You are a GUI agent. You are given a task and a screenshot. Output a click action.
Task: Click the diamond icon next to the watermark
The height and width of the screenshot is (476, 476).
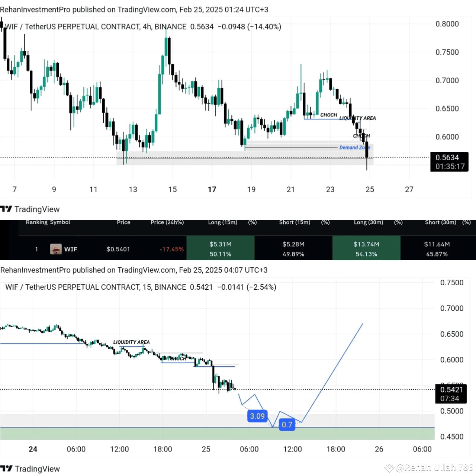389,467
